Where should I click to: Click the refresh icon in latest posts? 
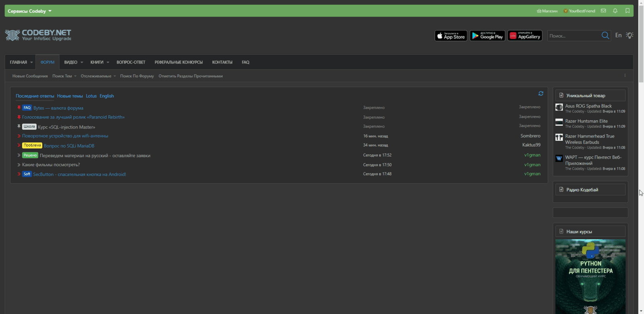541,94
